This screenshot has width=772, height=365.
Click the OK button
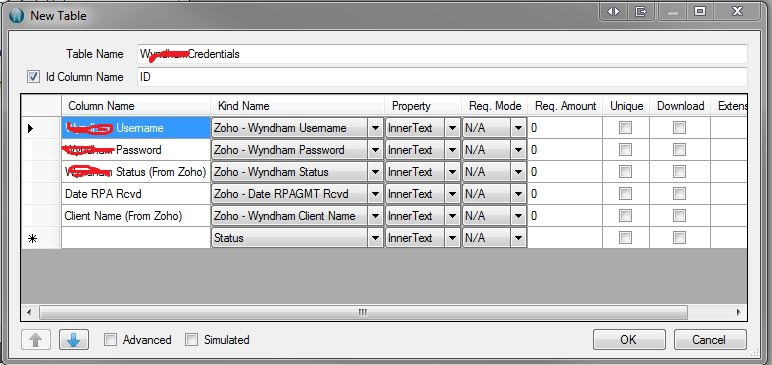pos(629,339)
